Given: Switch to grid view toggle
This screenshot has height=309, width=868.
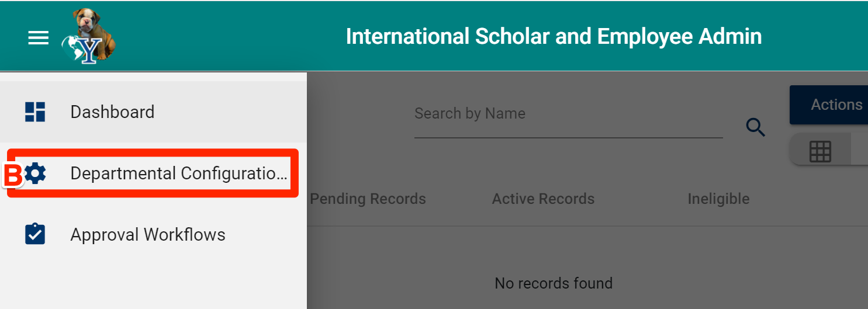Looking at the screenshot, I should pos(819,152).
